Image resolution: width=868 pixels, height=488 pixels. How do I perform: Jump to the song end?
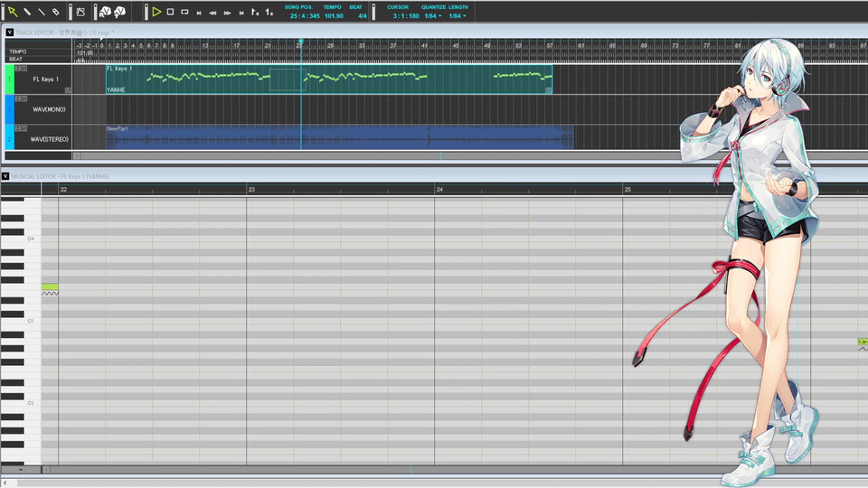pyautogui.click(x=241, y=12)
